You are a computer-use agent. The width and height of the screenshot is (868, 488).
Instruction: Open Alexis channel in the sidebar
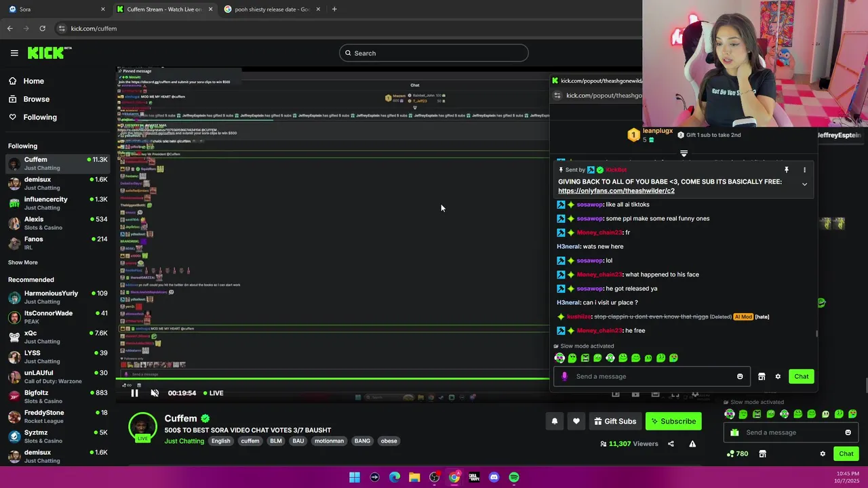58,223
